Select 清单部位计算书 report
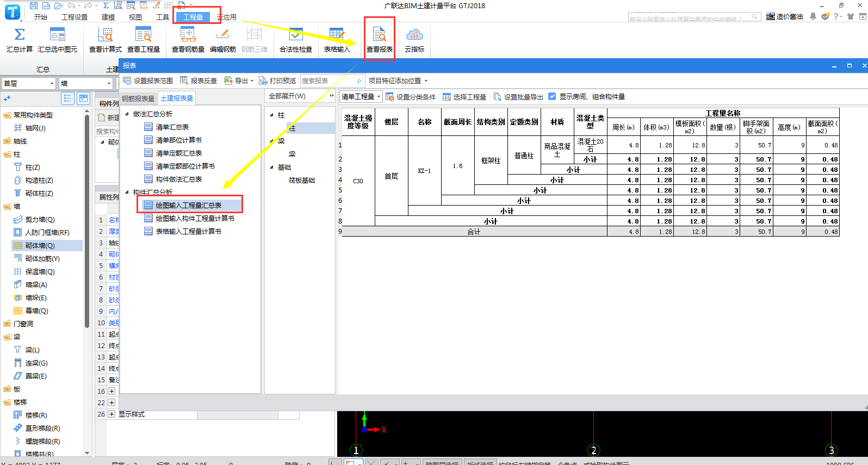This screenshot has height=465, width=868. coord(178,140)
